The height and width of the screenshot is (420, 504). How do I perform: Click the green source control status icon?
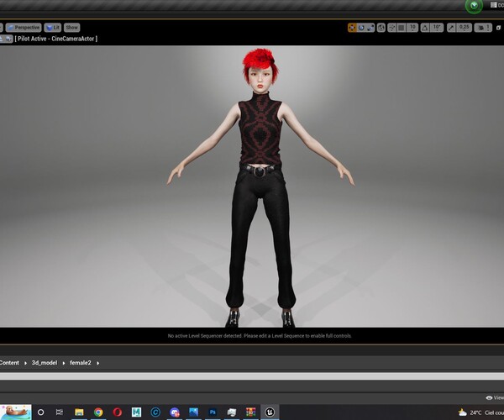coord(474,6)
